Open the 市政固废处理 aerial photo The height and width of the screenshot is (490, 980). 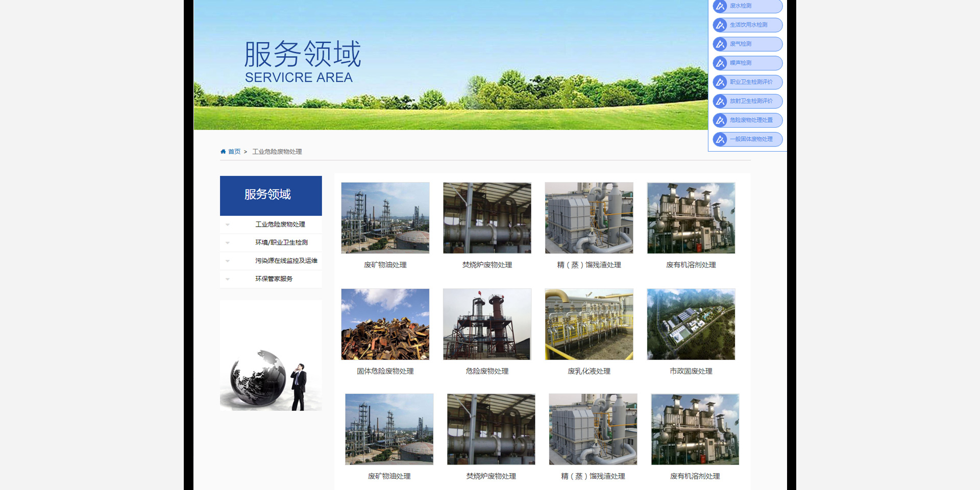click(x=691, y=324)
